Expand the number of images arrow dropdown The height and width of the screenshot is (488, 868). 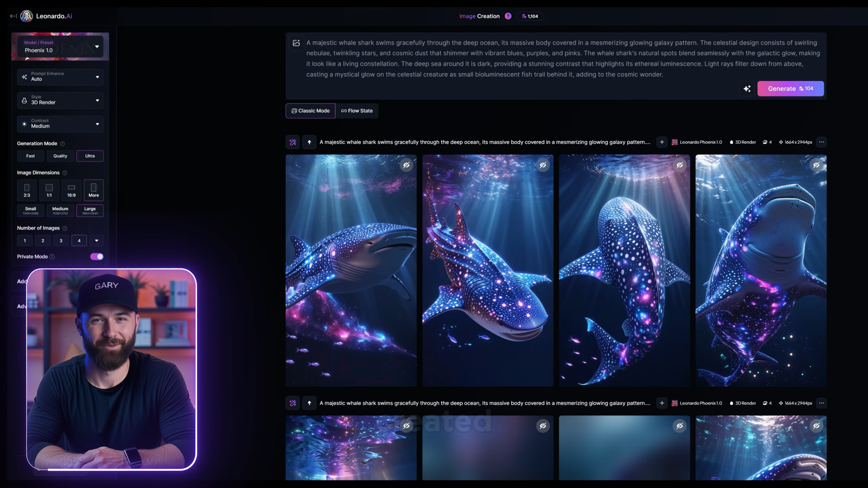(97, 241)
